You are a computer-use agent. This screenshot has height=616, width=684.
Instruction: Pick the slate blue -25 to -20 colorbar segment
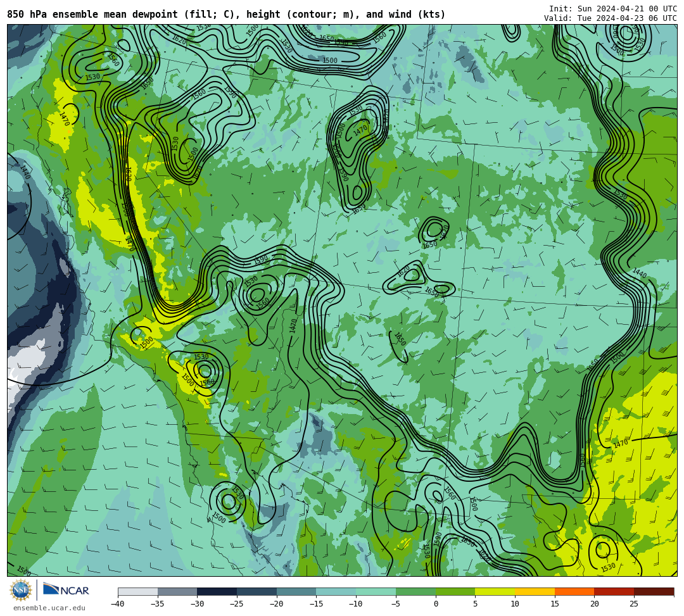pyautogui.click(x=257, y=591)
